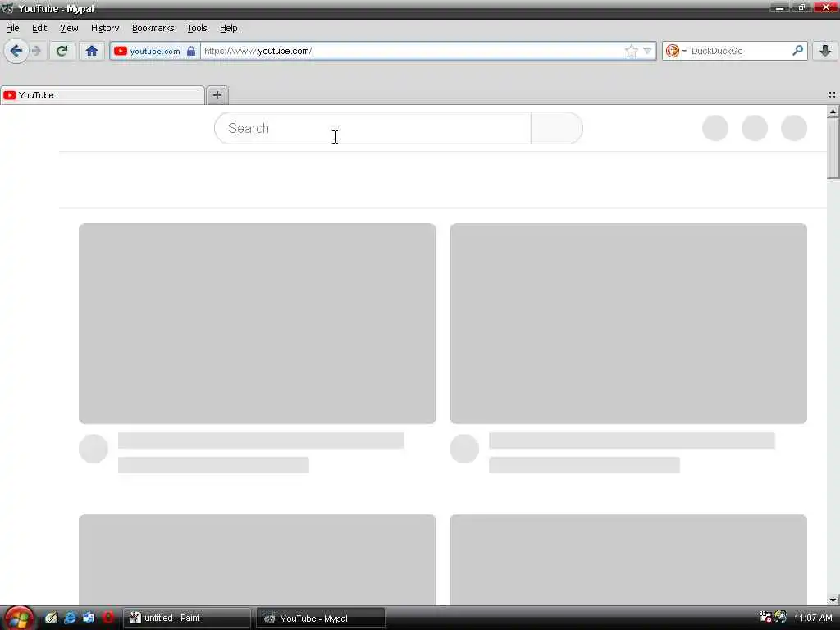Click the down arrow of the page scrollbar

833,600
